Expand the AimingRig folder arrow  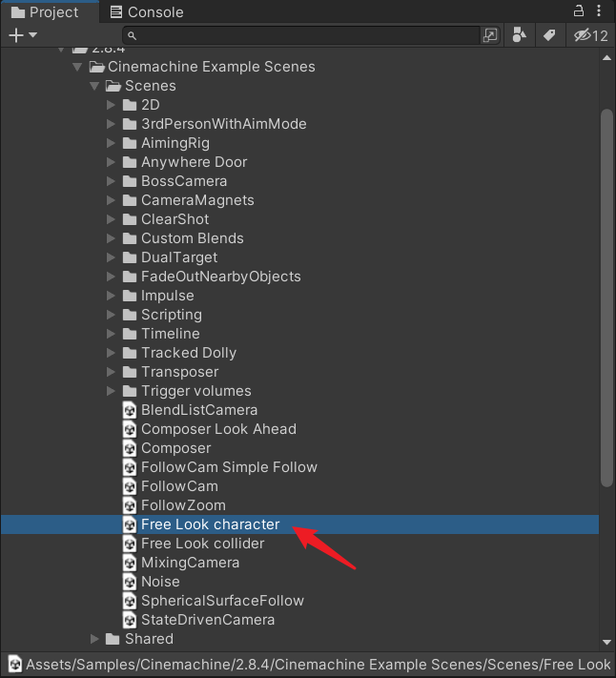[x=112, y=143]
